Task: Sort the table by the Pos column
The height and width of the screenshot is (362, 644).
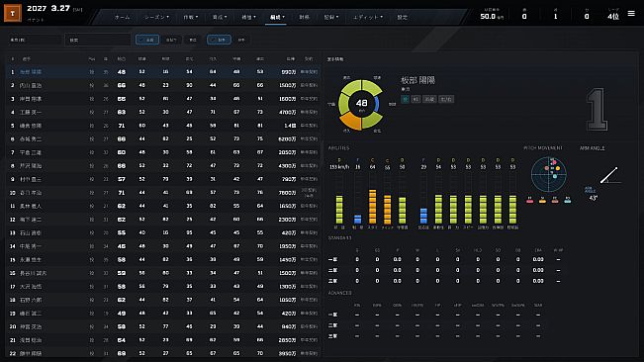Action: [x=92, y=59]
